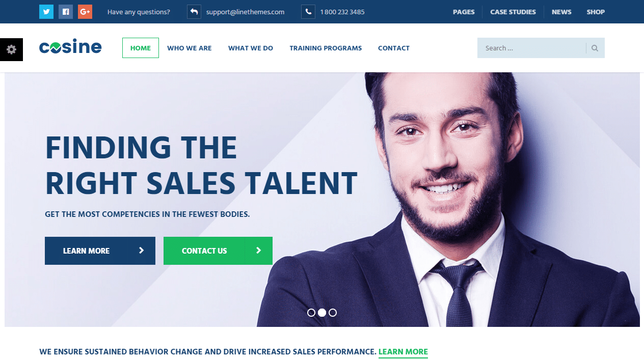Screen dimensions: 644x360
Task: Open the Pages menu
Action: [x=464, y=12]
